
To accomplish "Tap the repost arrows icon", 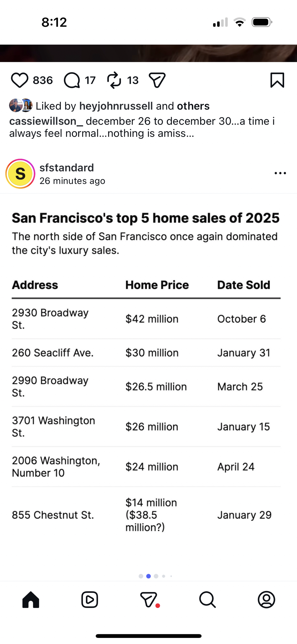I will point(114,80).
